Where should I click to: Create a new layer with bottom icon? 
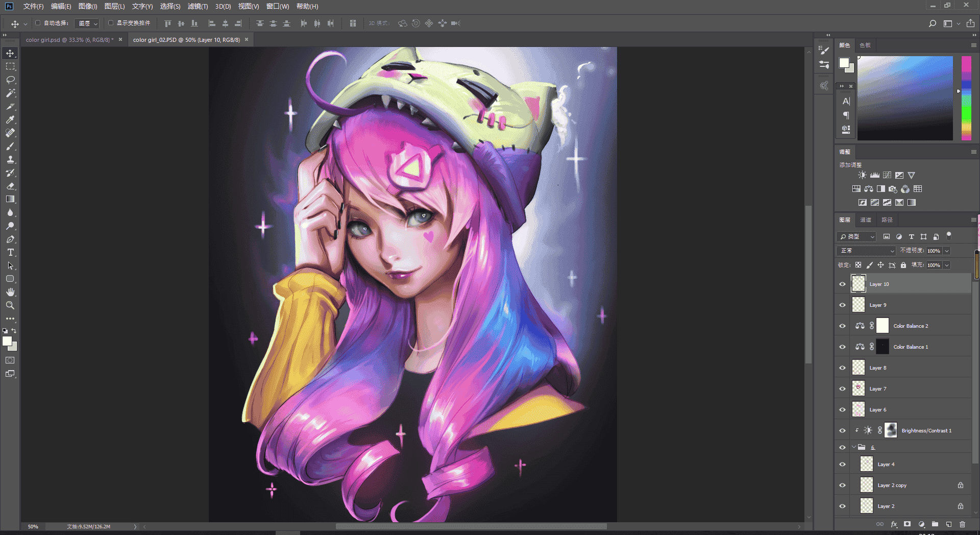[948, 524]
